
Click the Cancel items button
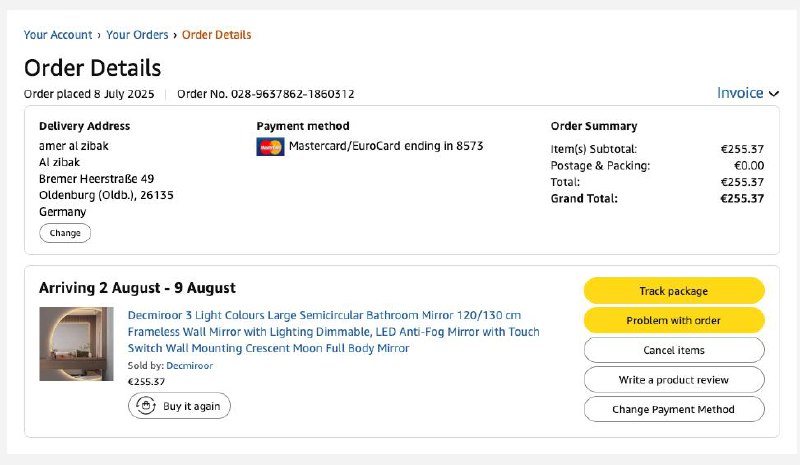(x=673, y=350)
